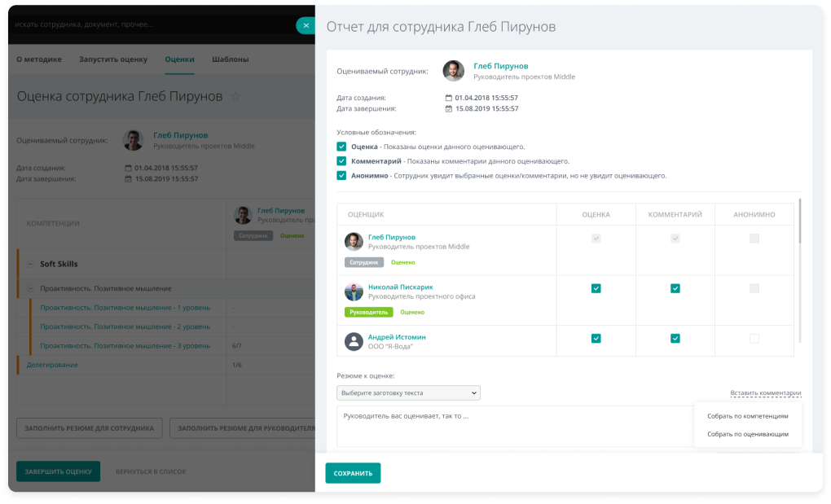Click the ОЦЕНЩИК column header

coord(366,214)
